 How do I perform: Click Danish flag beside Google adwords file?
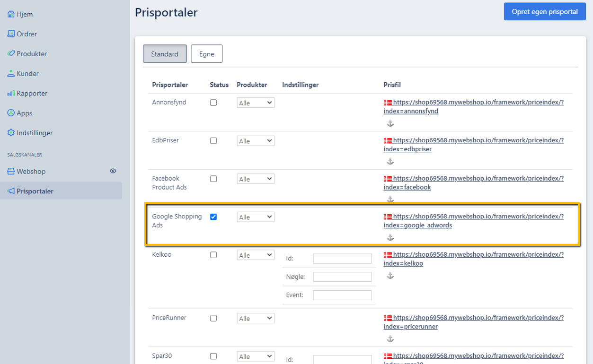tap(388, 217)
